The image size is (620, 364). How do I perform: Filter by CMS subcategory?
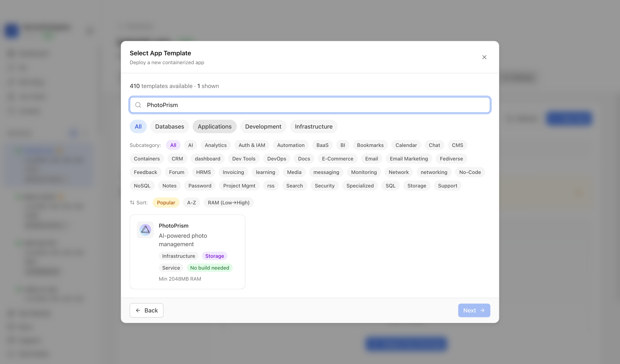pos(457,145)
